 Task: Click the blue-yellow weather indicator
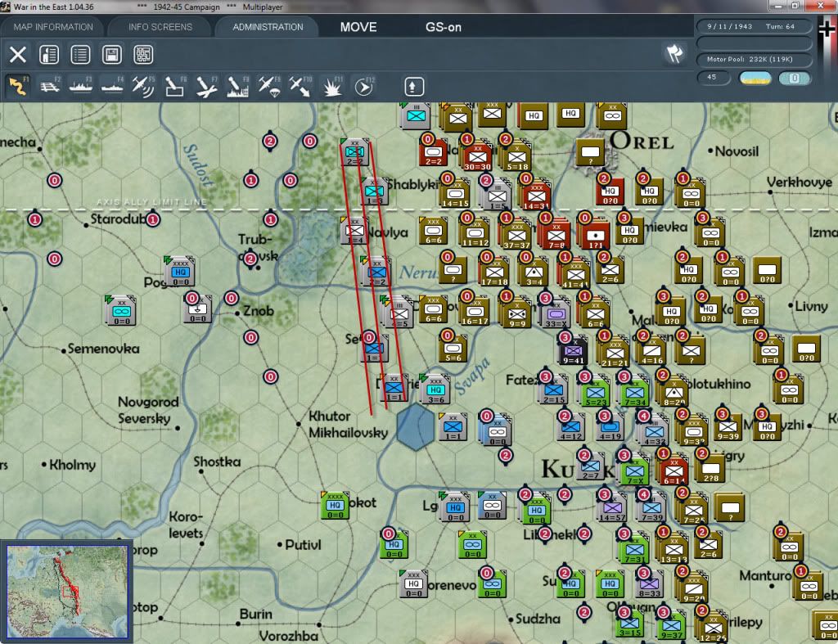[755, 78]
